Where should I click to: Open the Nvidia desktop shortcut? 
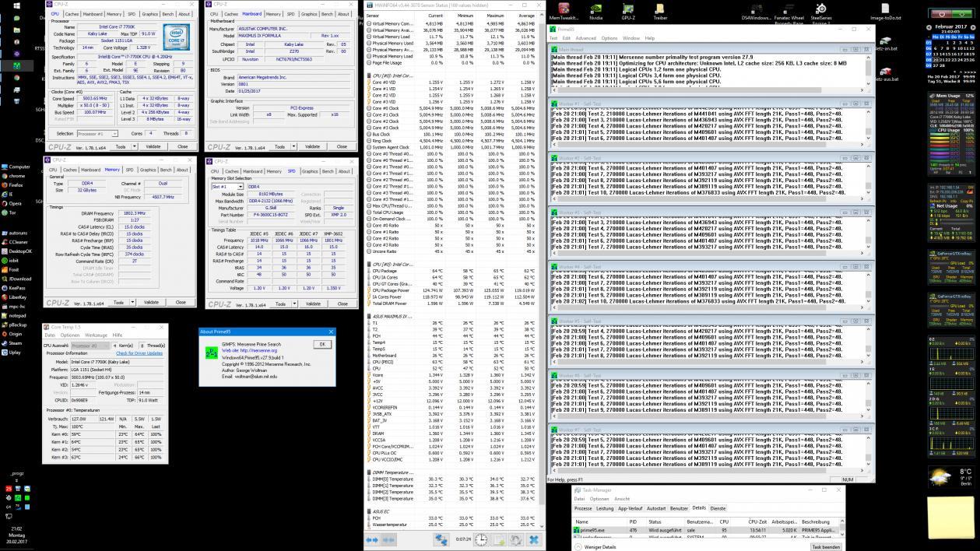tap(595, 11)
